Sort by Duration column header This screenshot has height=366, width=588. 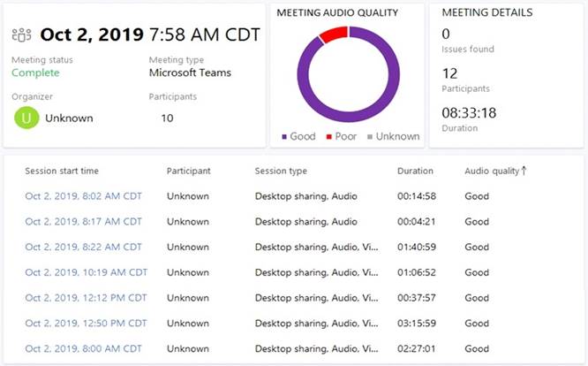click(415, 171)
